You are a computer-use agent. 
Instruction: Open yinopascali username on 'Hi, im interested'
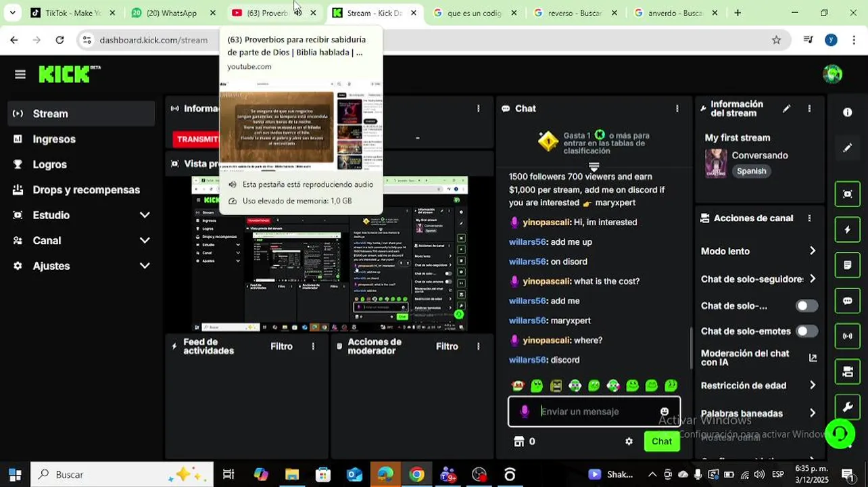(546, 222)
